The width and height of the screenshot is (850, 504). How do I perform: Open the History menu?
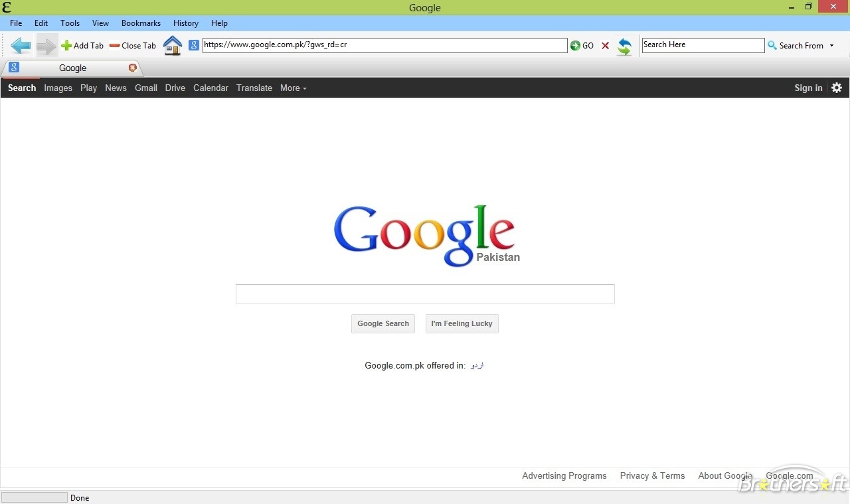(186, 23)
